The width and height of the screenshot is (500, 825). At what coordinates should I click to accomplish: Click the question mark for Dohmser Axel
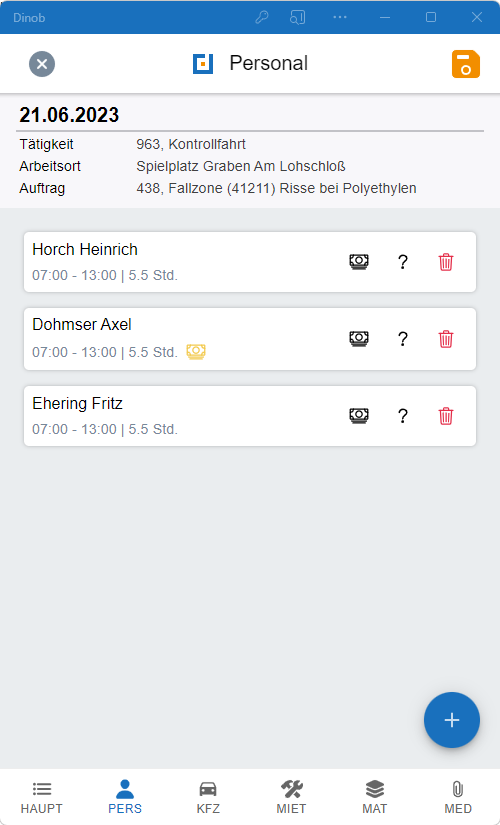click(403, 338)
